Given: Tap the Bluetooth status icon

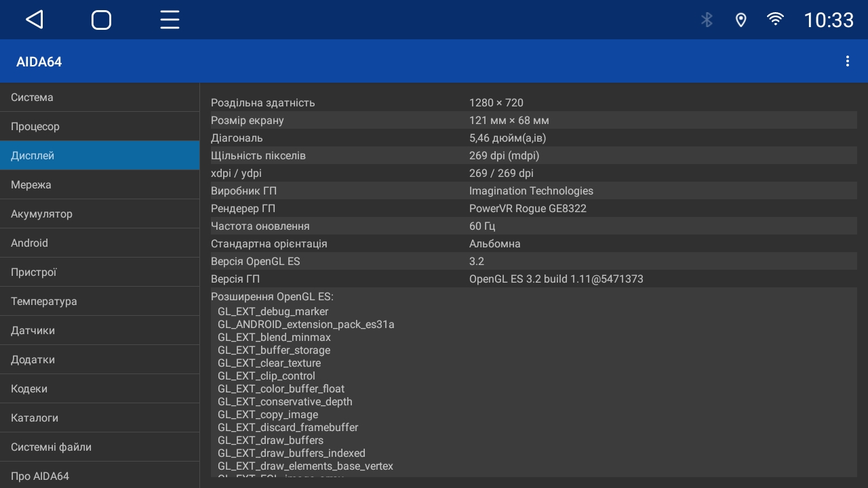Looking at the screenshot, I should click(707, 20).
